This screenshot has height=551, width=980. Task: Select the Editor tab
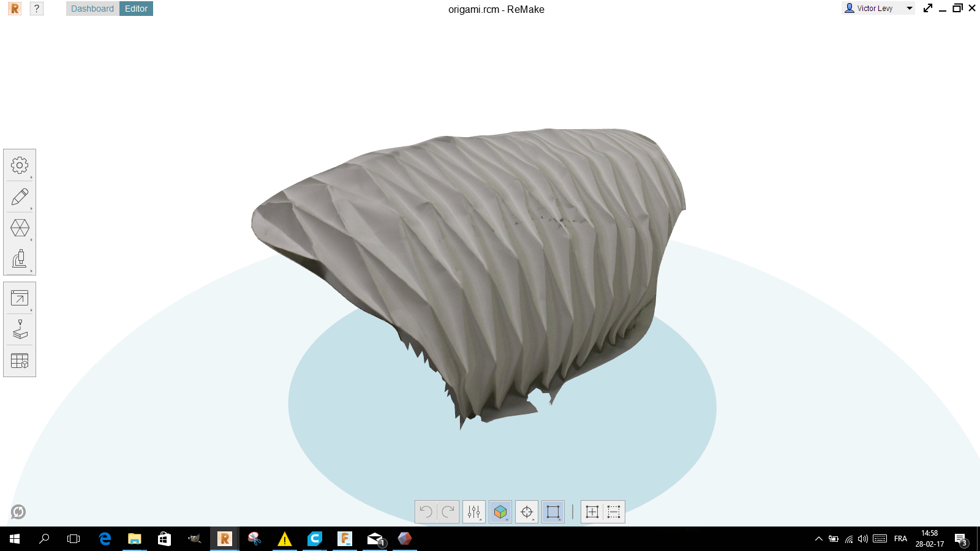pos(136,9)
